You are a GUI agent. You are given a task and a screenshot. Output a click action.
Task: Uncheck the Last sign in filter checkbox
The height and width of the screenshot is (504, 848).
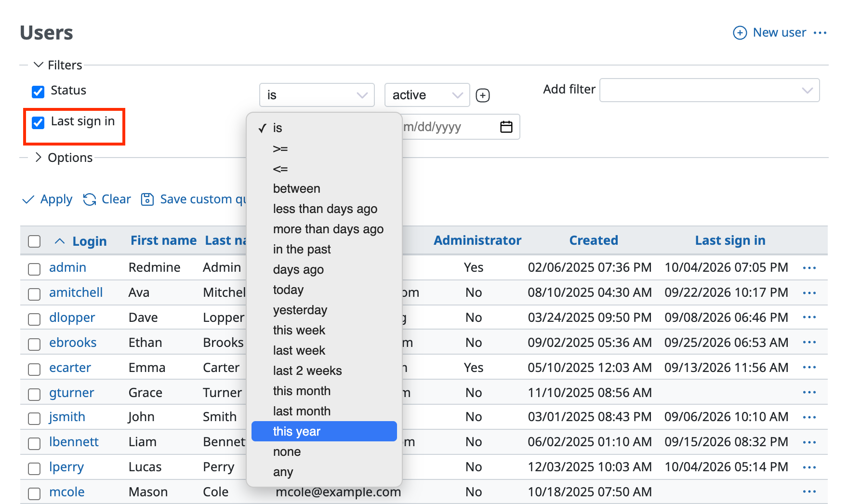tap(38, 122)
